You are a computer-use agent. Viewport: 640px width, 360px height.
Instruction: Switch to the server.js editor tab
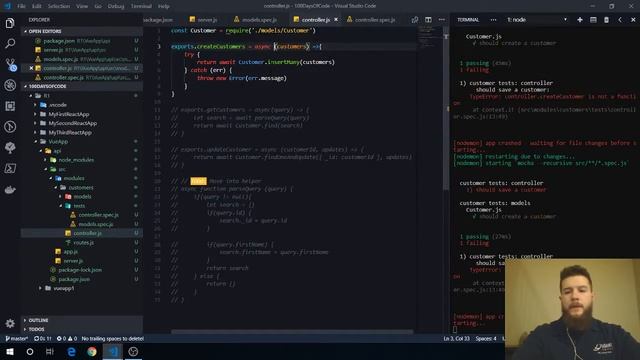tap(203, 20)
